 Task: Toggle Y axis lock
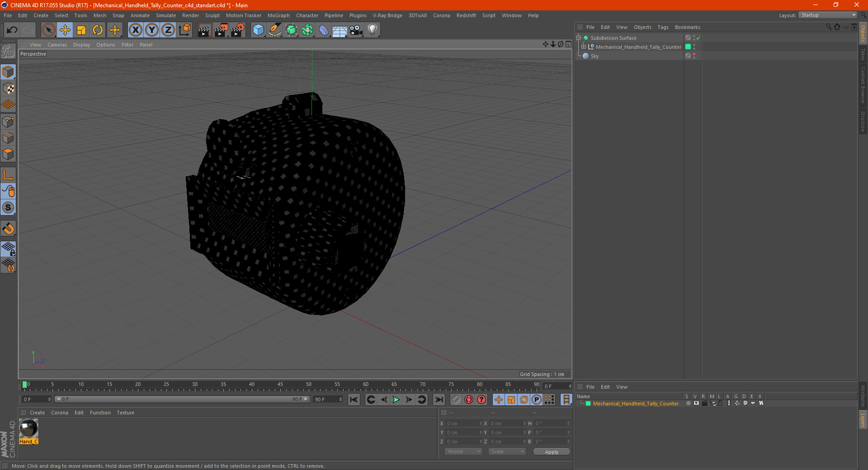152,30
